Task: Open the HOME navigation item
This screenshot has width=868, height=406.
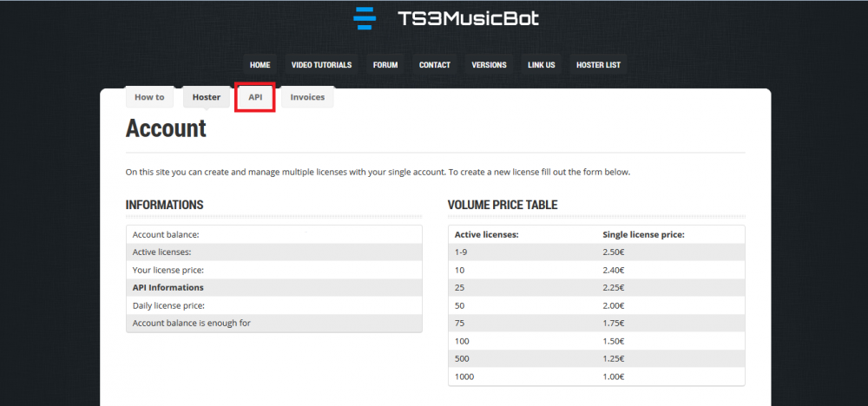Action: pos(260,65)
